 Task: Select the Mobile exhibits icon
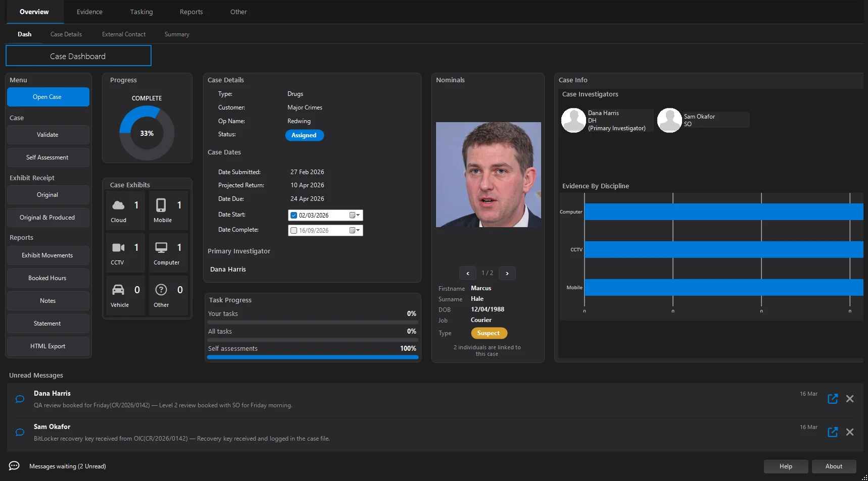pyautogui.click(x=161, y=205)
